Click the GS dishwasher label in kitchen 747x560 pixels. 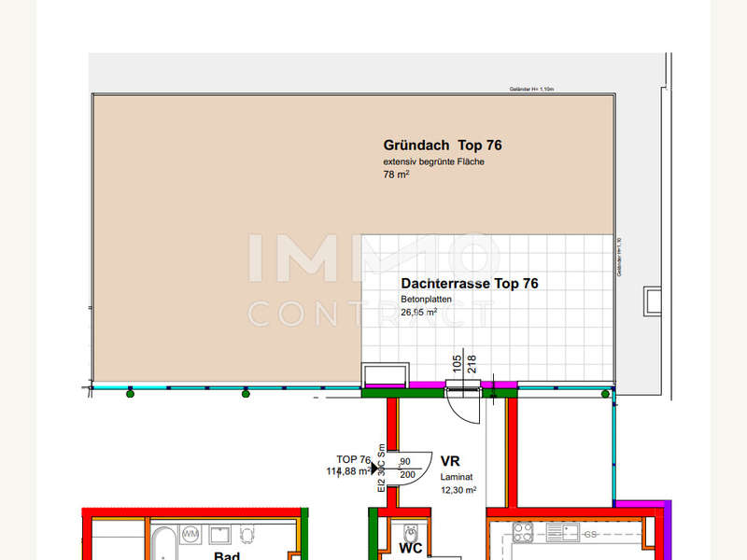[x=592, y=534]
